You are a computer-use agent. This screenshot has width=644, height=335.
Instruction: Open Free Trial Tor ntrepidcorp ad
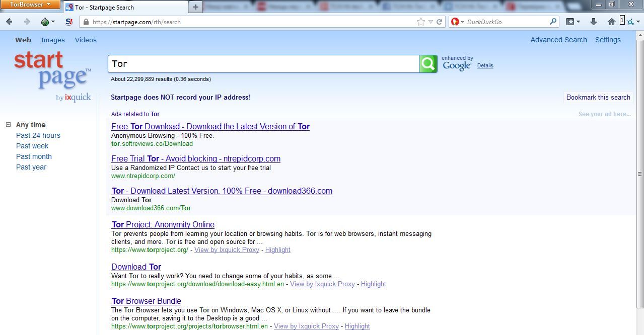196,158
